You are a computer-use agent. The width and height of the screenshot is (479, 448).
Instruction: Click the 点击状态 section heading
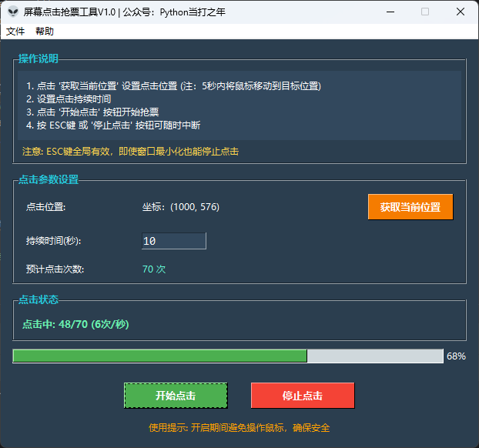(39, 299)
